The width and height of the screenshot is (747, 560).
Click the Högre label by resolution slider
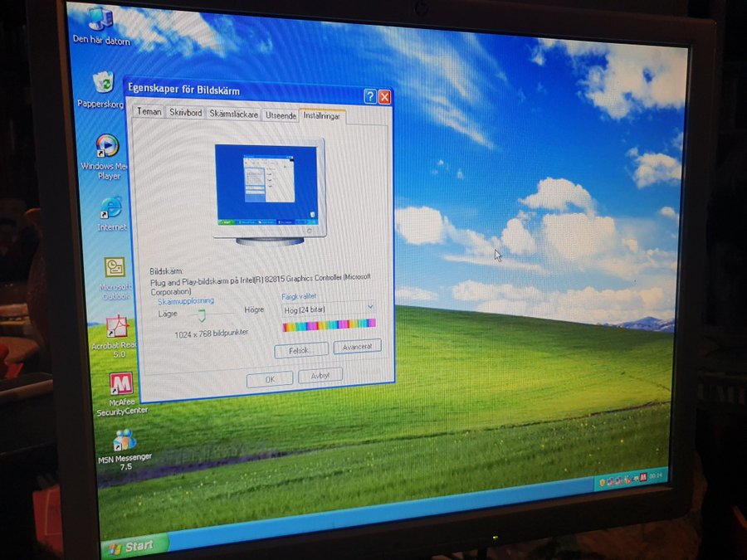click(x=254, y=309)
